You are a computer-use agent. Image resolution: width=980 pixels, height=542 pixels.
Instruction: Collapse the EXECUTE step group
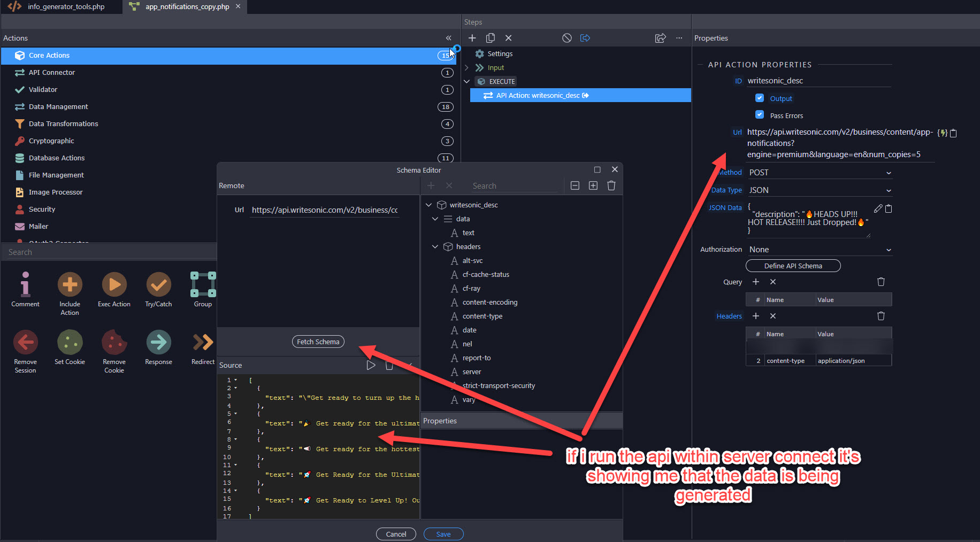tap(466, 81)
